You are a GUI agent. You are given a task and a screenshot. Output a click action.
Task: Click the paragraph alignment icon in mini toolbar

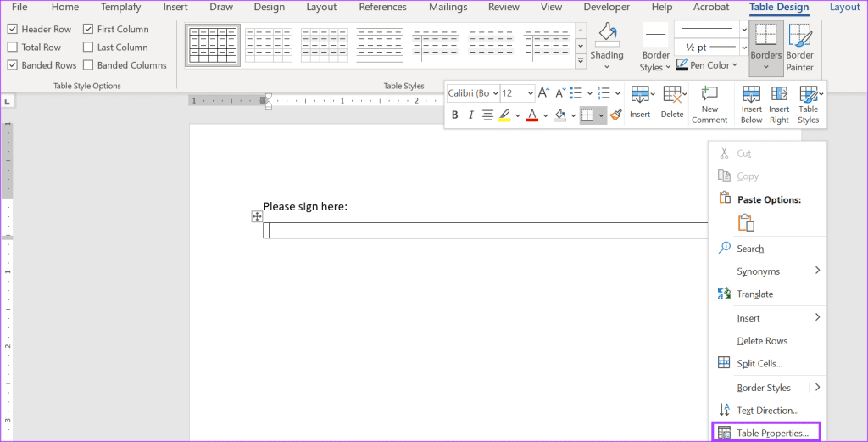pyautogui.click(x=487, y=115)
